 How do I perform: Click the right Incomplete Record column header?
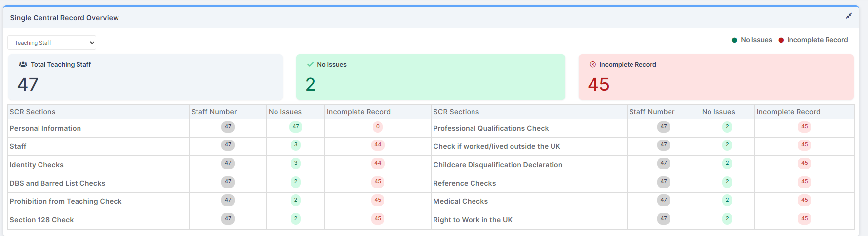tap(789, 112)
